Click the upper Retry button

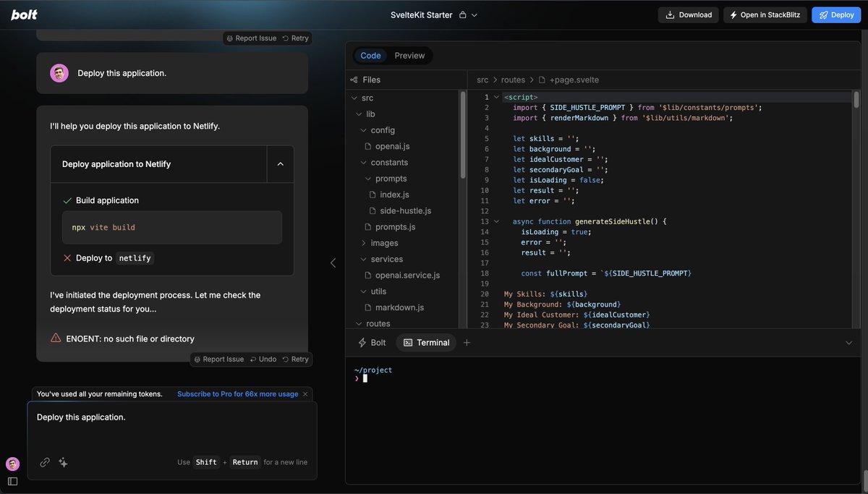[295, 38]
